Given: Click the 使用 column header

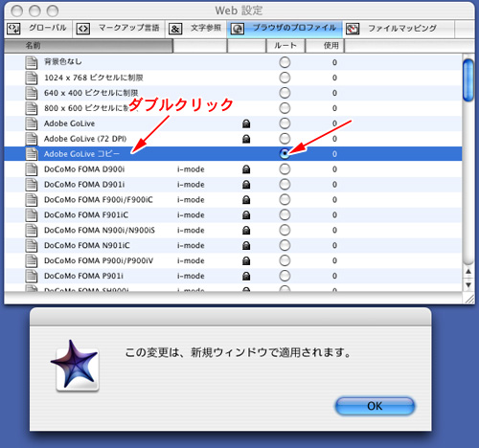Looking at the screenshot, I should point(325,46).
